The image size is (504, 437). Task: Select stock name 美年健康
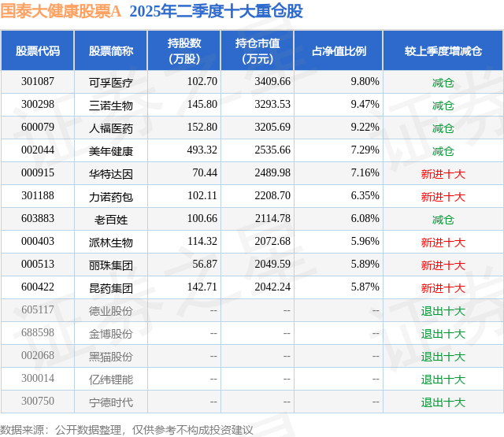(111, 151)
